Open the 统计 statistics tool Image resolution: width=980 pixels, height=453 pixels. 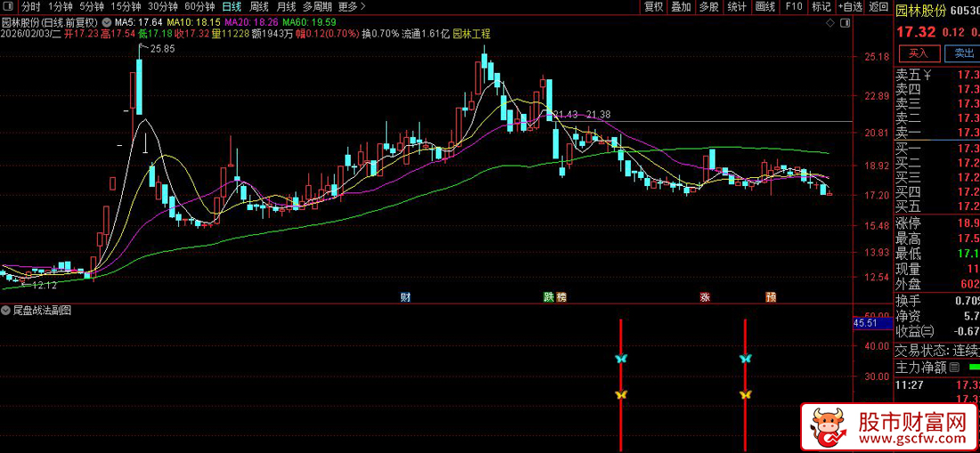[x=738, y=7]
